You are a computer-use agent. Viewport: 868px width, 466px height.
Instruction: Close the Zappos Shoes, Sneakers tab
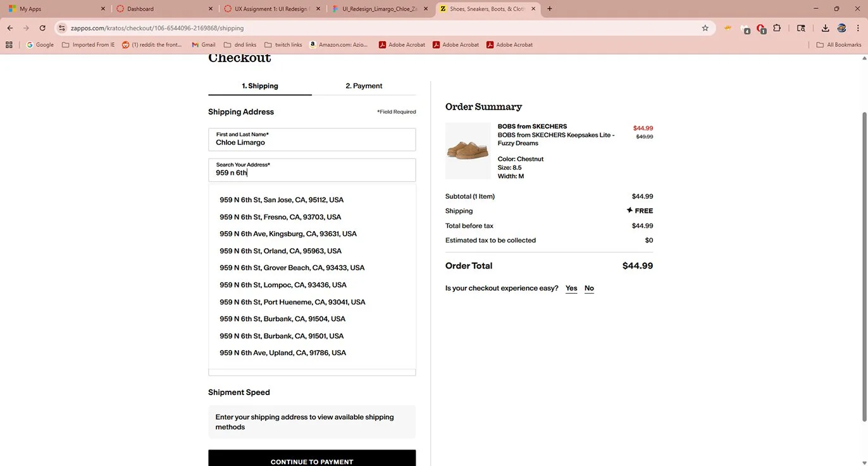pyautogui.click(x=533, y=9)
